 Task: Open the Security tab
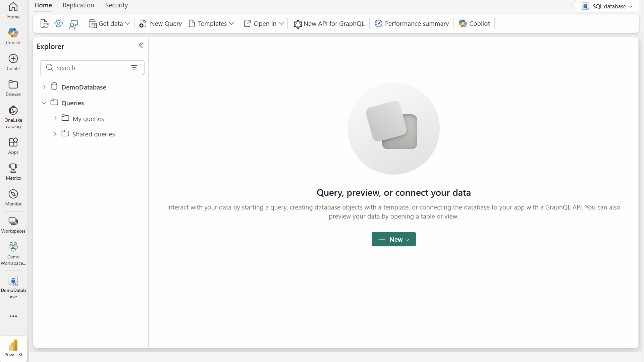coord(116,5)
